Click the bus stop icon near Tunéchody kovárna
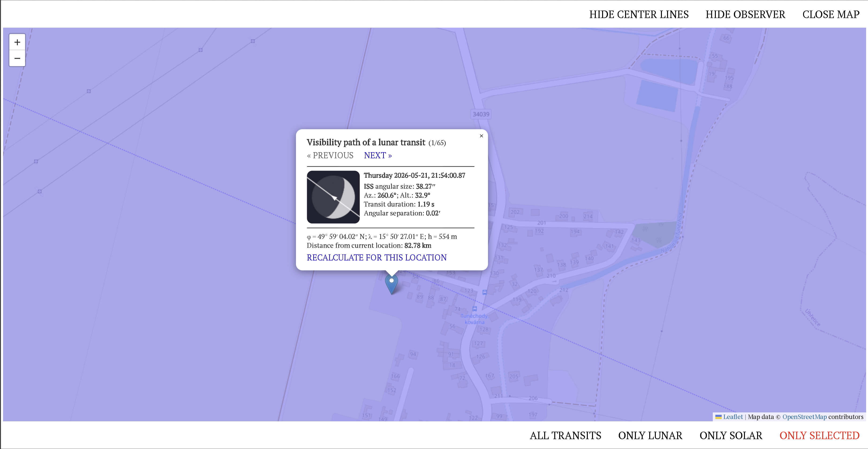The height and width of the screenshot is (449, 868). [474, 309]
